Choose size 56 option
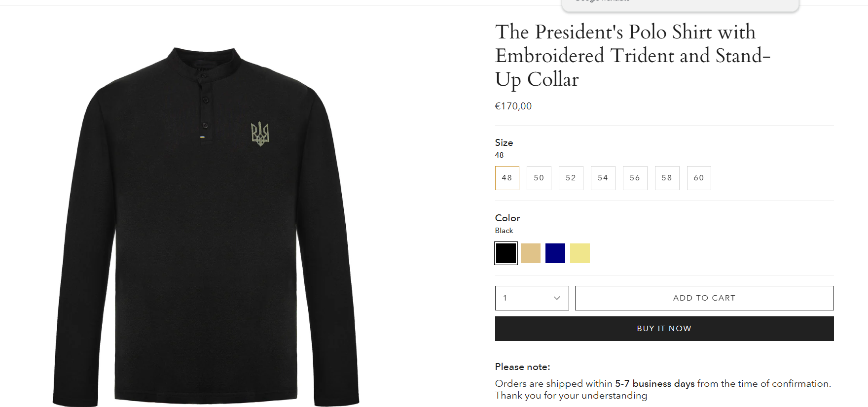This screenshot has width=868, height=407. 635,178
